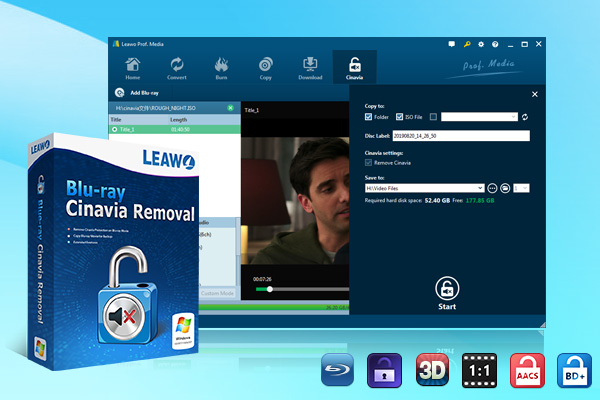Refresh the disc drive list

click(525, 117)
